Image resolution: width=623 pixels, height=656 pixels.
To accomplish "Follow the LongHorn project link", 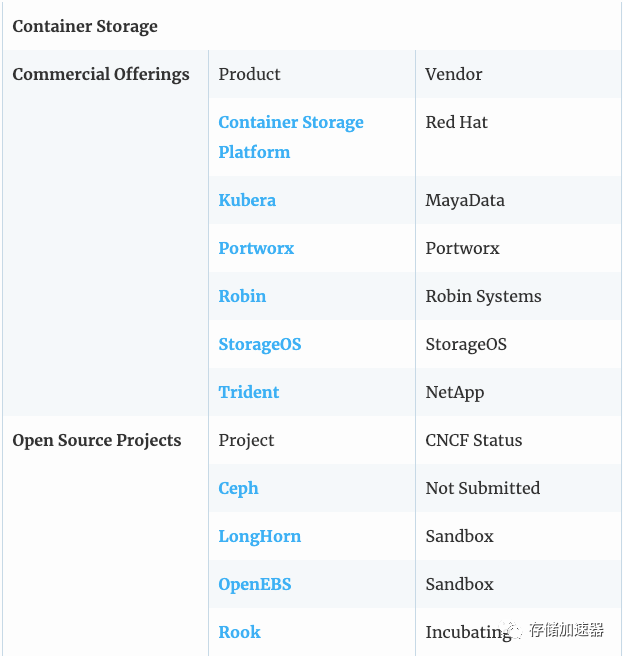I will click(x=259, y=536).
